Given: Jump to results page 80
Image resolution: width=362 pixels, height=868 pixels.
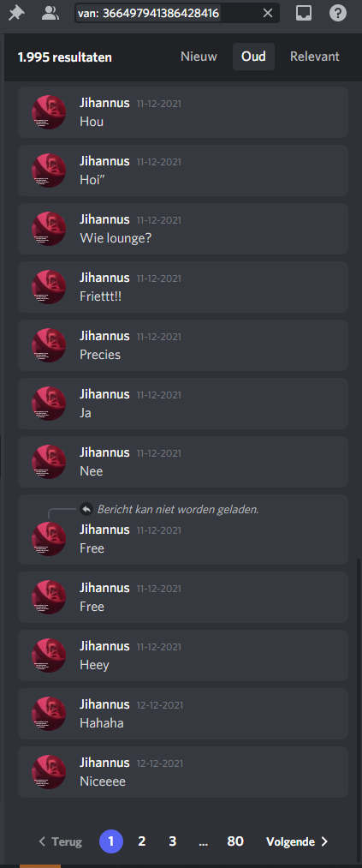Looking at the screenshot, I should 235,841.
